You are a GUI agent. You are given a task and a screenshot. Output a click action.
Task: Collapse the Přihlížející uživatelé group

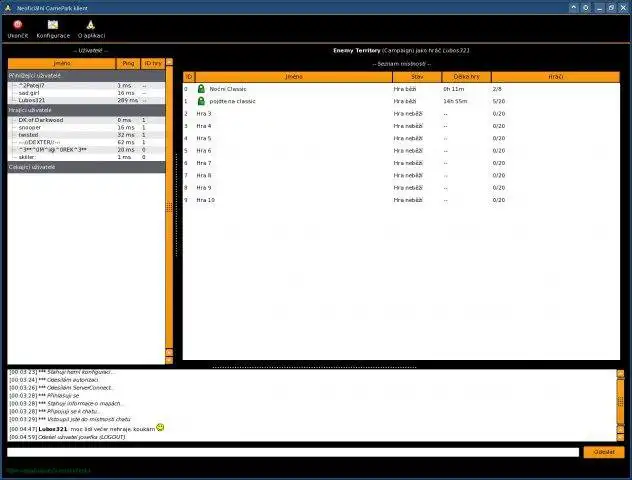pyautogui.click(x=86, y=76)
